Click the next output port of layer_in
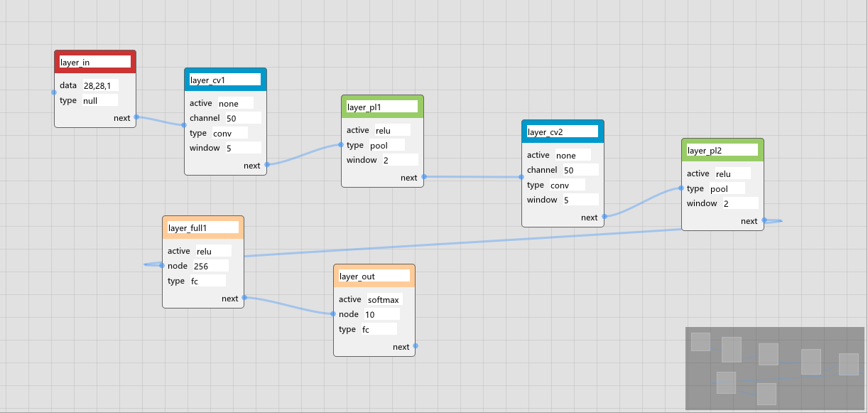 [136, 117]
